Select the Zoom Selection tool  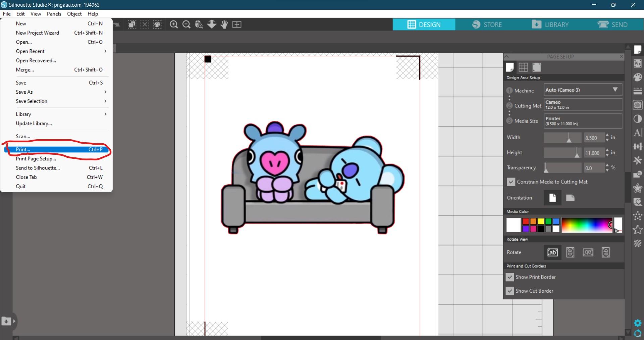pyautogui.click(x=199, y=24)
